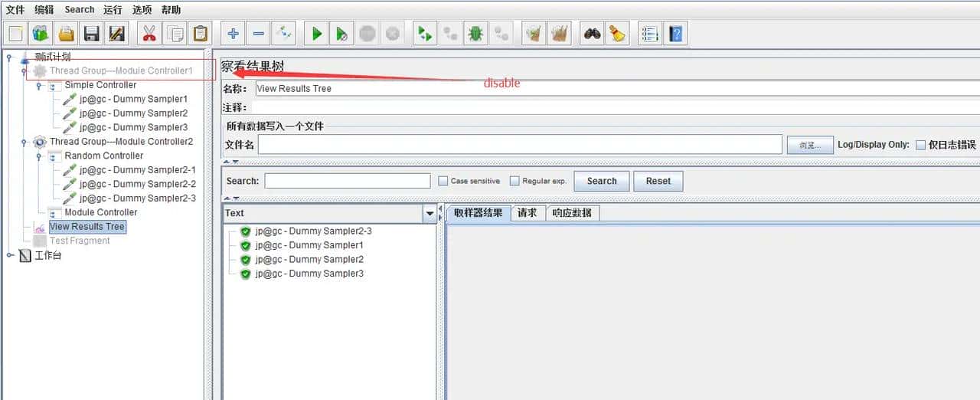Start the test with green play icon
The image size is (980, 400).
click(316, 34)
